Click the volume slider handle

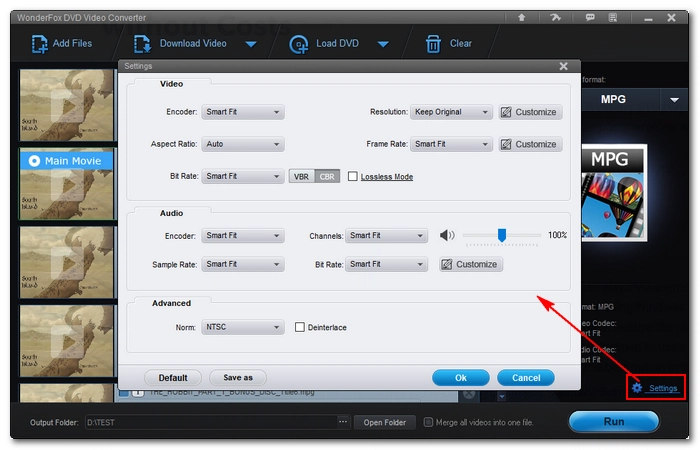coord(502,235)
